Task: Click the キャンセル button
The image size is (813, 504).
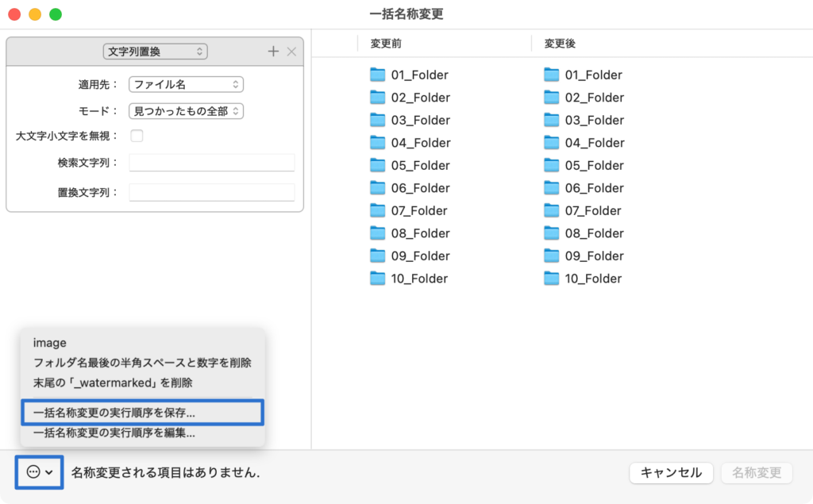Action: point(671,472)
